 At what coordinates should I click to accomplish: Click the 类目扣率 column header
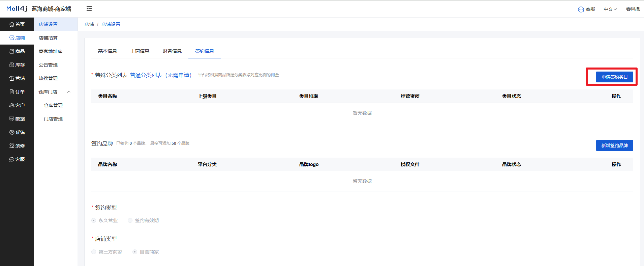[x=309, y=96]
